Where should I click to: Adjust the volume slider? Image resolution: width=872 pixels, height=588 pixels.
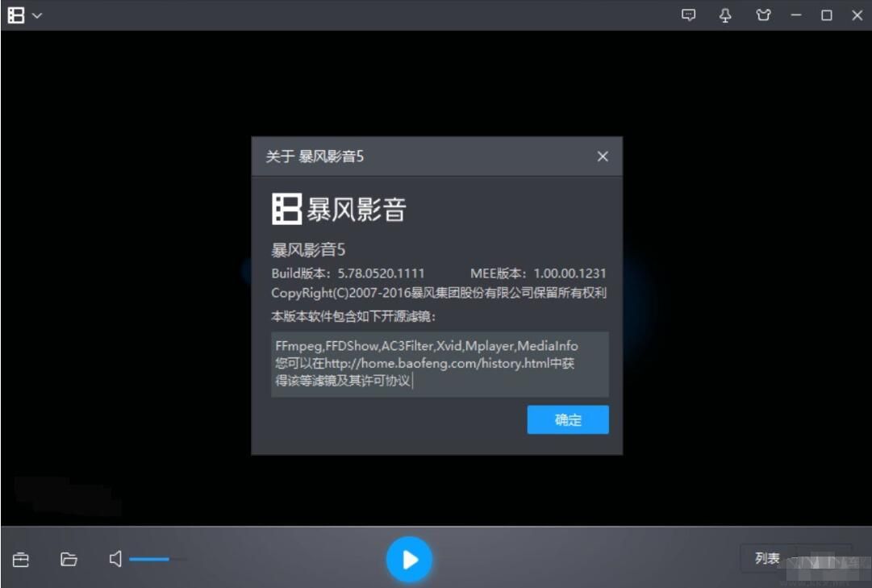coord(157,558)
